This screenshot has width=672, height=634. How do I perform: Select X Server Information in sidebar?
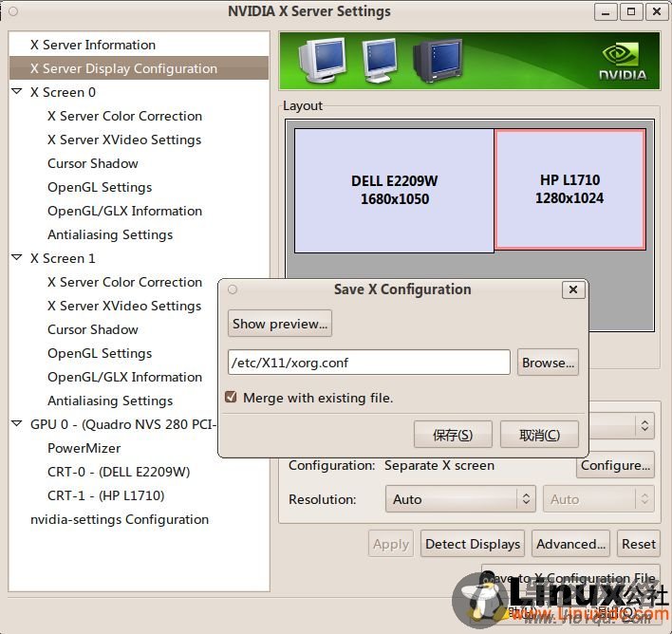tap(93, 45)
